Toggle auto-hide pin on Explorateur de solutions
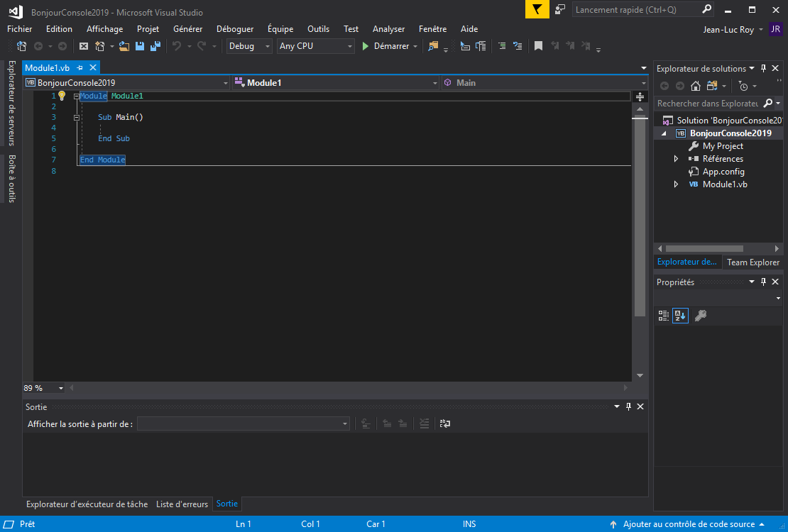 pyautogui.click(x=763, y=68)
